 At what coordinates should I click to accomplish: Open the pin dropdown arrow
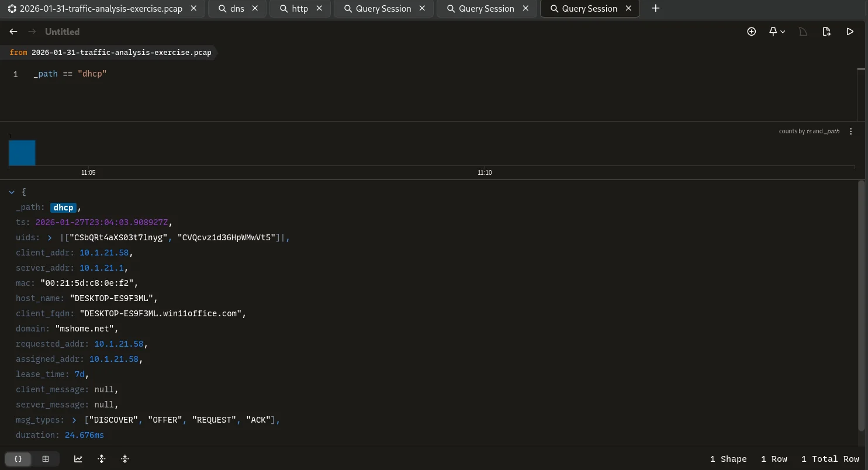(783, 32)
